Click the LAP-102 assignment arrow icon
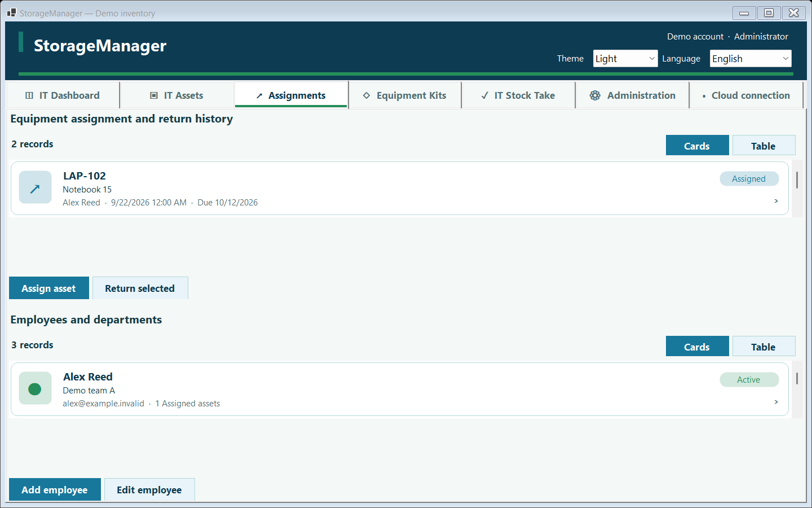This screenshot has height=508, width=812. (35, 187)
